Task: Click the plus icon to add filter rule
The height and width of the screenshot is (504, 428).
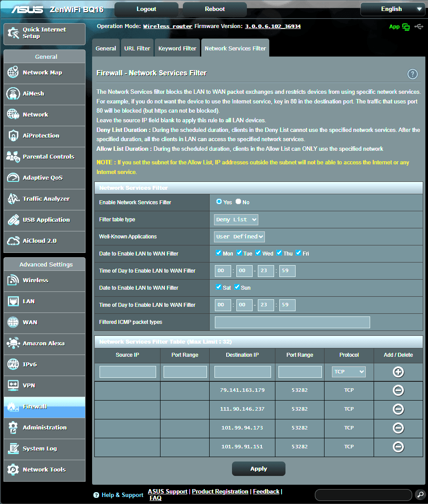Action: (398, 372)
